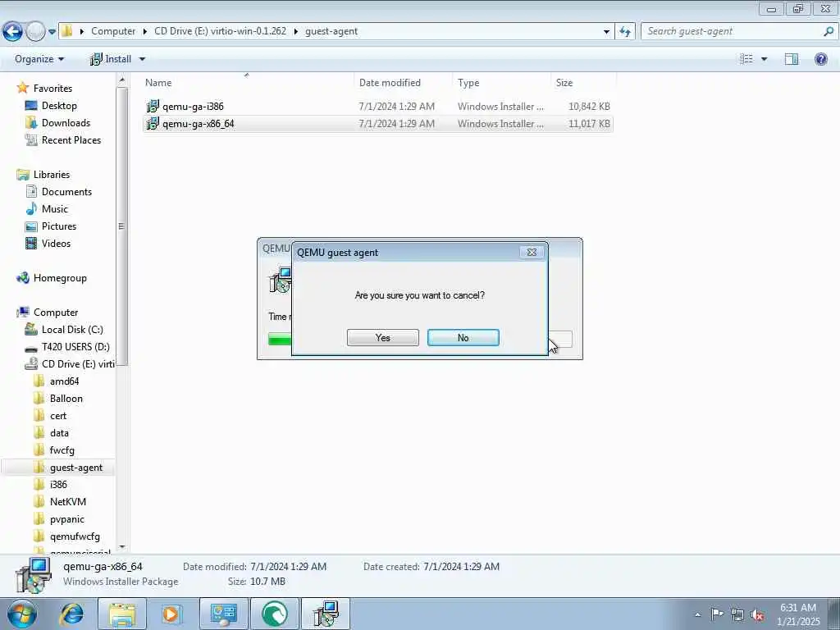The height and width of the screenshot is (630, 840).
Task: Open the recent pages dropdown arrow
Action: [x=52, y=32]
